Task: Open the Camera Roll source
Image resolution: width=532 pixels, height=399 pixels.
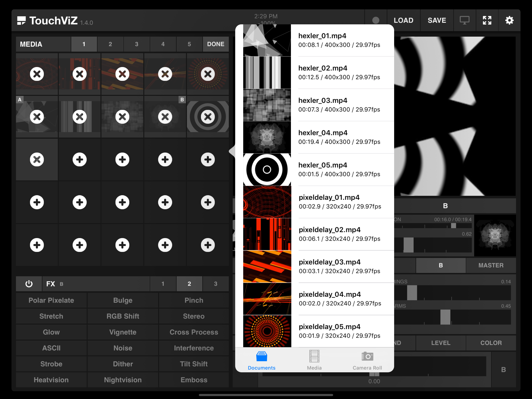Action: click(367, 360)
